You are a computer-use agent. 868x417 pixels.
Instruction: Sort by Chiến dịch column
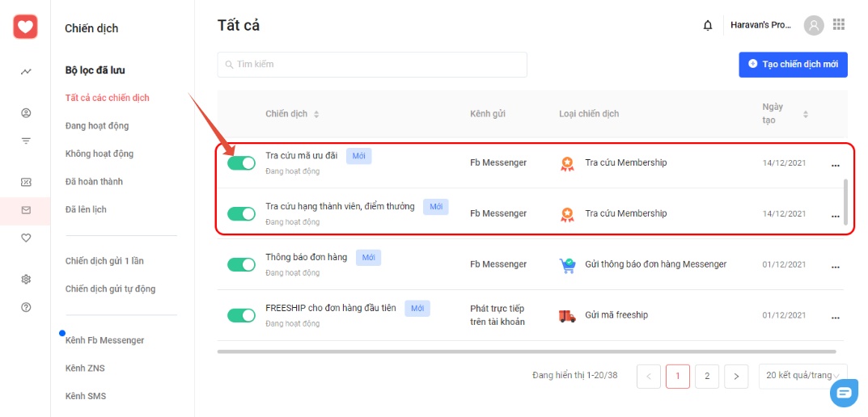316,114
